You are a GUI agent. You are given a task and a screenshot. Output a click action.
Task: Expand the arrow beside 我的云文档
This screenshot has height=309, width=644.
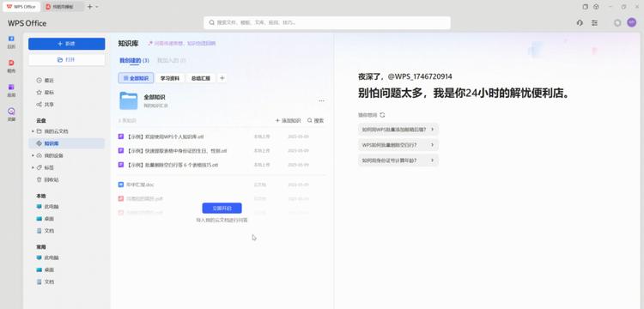coord(33,131)
